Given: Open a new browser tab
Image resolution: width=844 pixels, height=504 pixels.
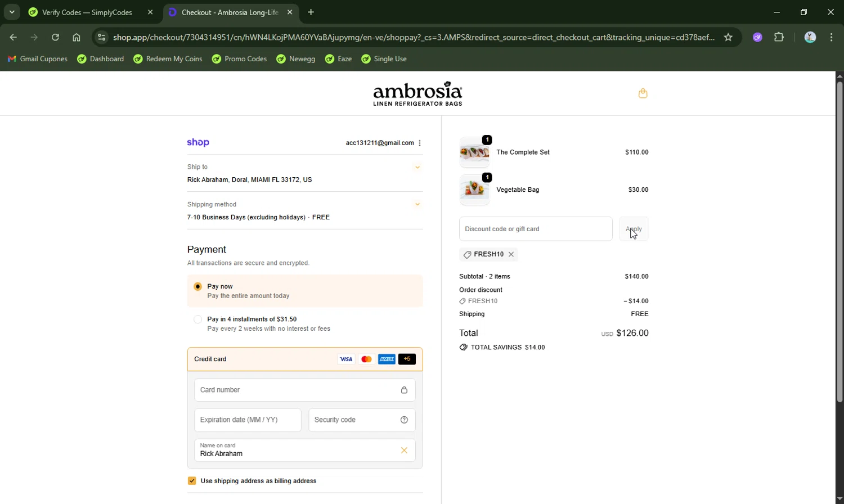Looking at the screenshot, I should pos(311,12).
